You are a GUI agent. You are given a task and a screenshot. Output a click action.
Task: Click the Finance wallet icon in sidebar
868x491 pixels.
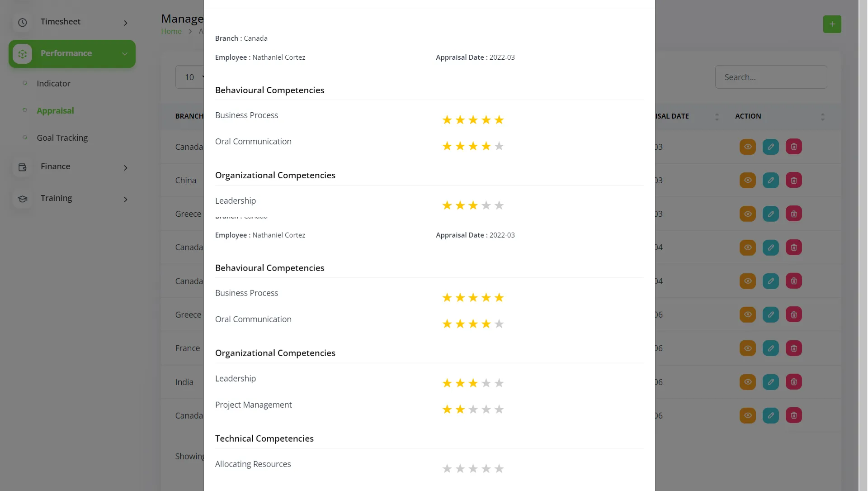point(23,167)
